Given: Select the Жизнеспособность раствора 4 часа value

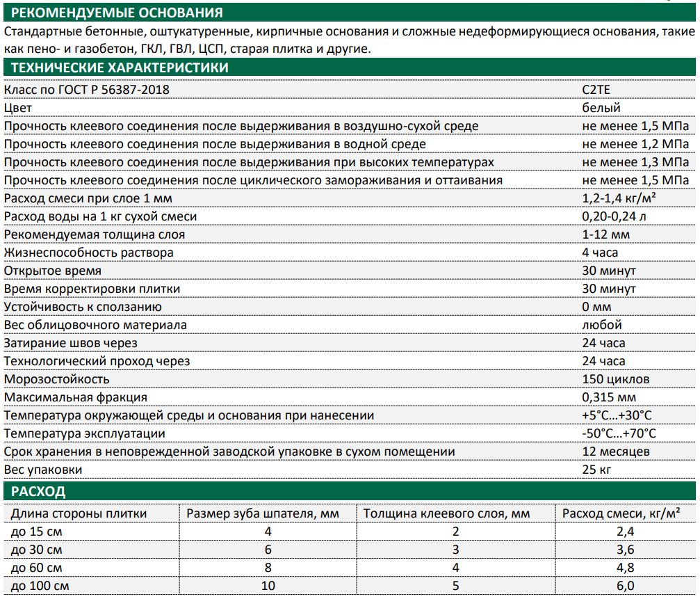Looking at the screenshot, I should tap(600, 253).
